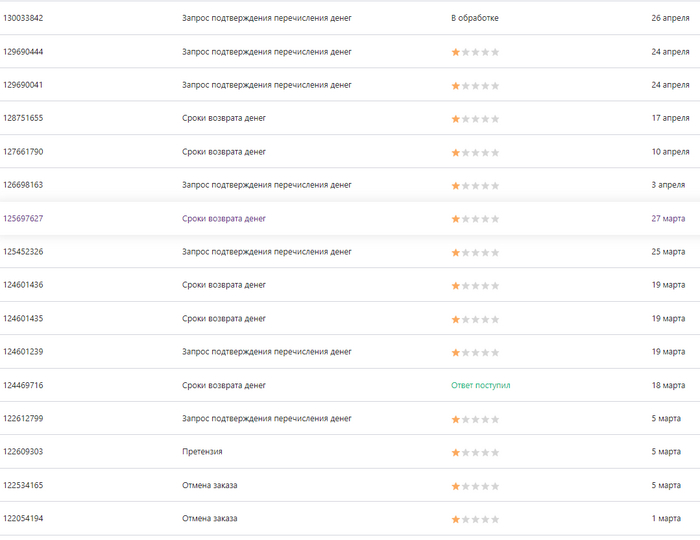Open 'Отмена заказа' for ticket 122534165
The image size is (700, 540).
click(x=209, y=485)
